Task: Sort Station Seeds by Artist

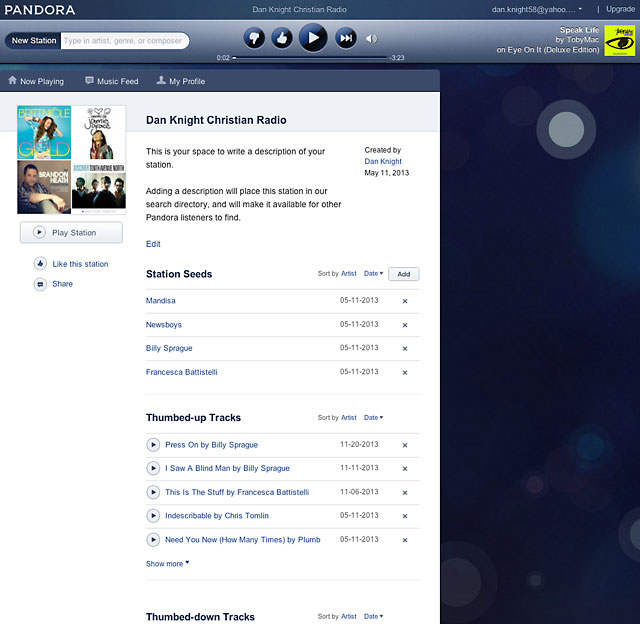Action: tap(349, 273)
